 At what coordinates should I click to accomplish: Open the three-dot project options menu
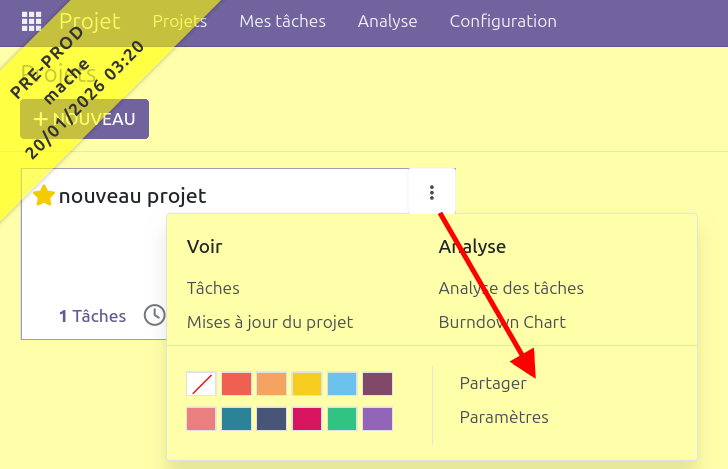[x=432, y=193]
